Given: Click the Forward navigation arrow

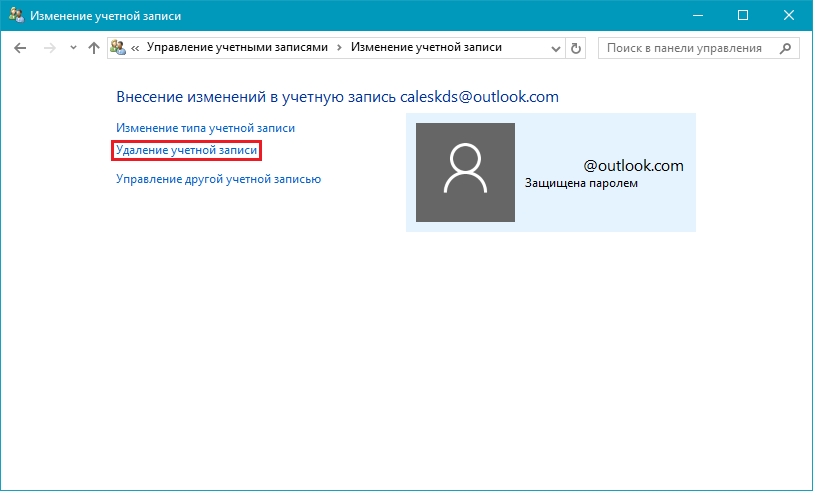Looking at the screenshot, I should (48, 48).
